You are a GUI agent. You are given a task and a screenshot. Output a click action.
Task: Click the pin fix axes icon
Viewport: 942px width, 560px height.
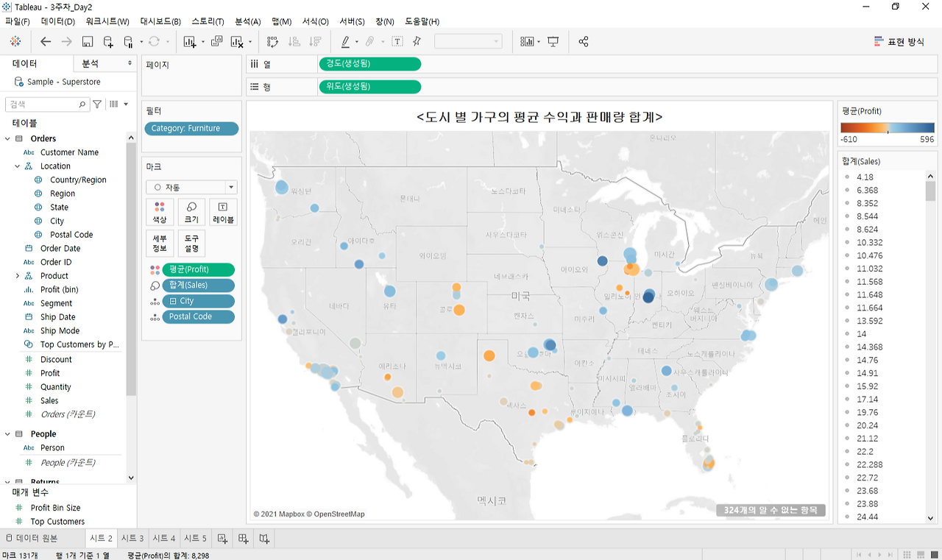[417, 42]
